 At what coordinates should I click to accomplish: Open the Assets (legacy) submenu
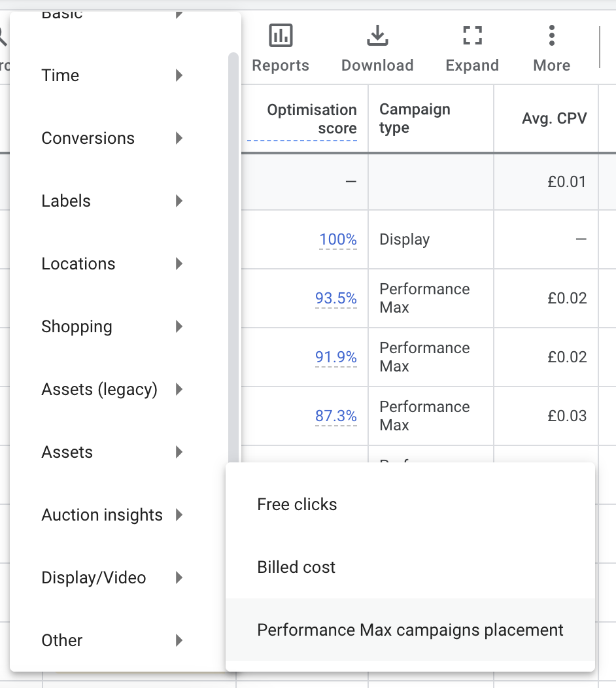99,389
